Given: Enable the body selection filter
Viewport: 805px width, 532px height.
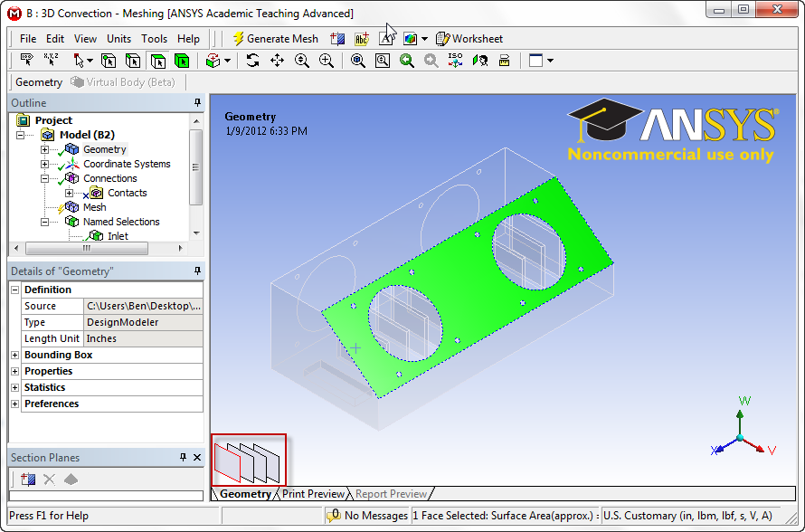Looking at the screenshot, I should click(x=182, y=61).
